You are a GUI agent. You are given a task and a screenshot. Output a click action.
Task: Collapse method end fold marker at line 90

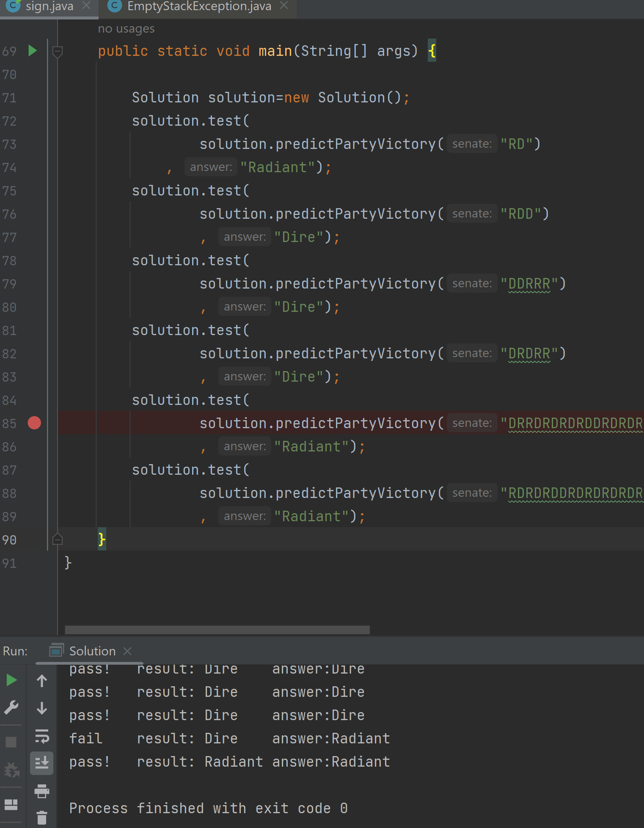(58, 539)
